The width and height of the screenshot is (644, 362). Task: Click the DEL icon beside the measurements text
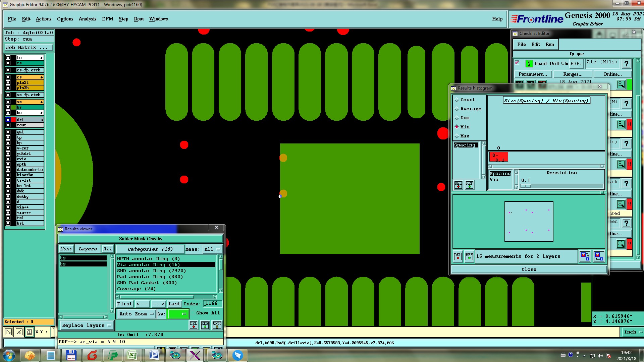458,256
